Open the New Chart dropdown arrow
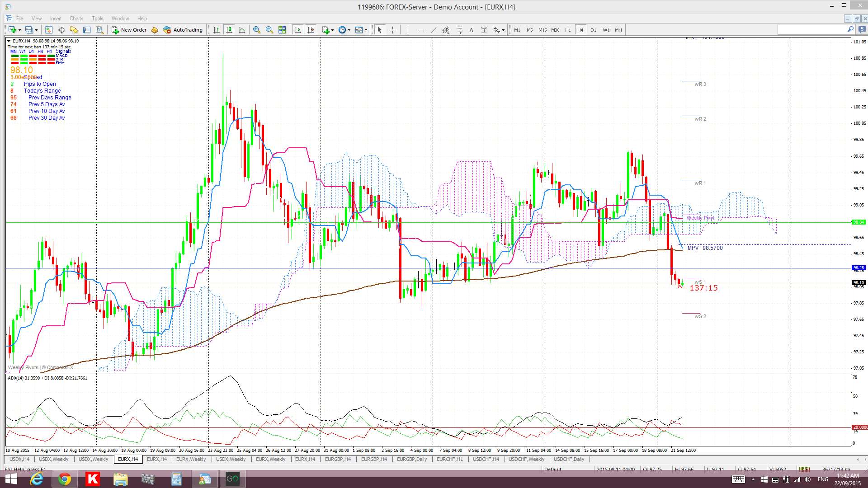 click(x=19, y=30)
